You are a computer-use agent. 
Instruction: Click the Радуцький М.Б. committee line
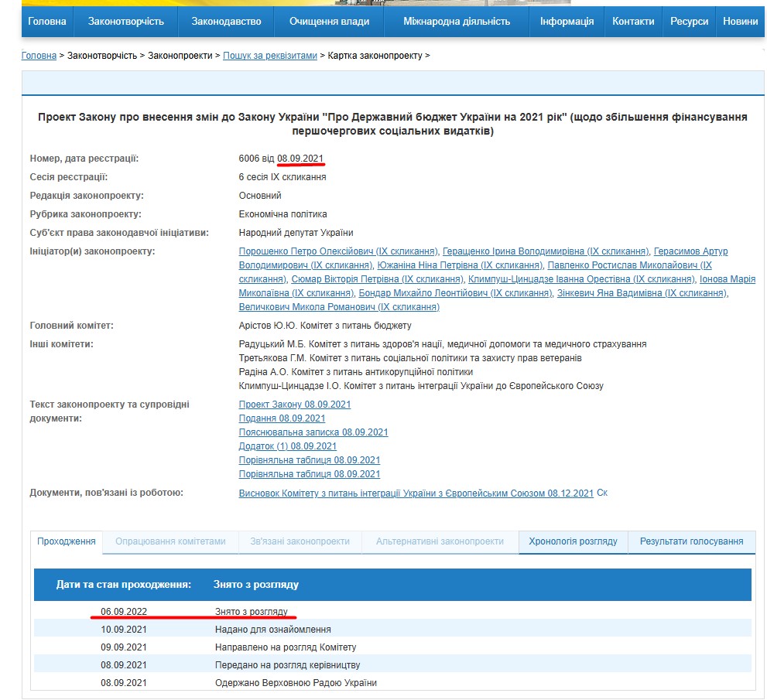point(442,344)
